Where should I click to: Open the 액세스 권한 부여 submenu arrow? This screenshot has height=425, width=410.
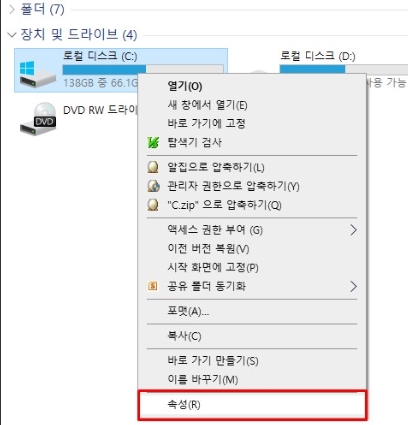point(353,230)
